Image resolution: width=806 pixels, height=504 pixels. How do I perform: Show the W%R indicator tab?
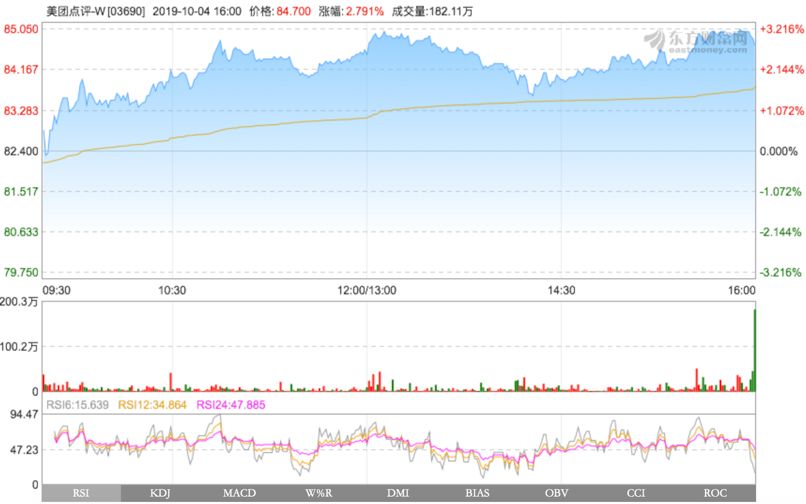coord(319,493)
